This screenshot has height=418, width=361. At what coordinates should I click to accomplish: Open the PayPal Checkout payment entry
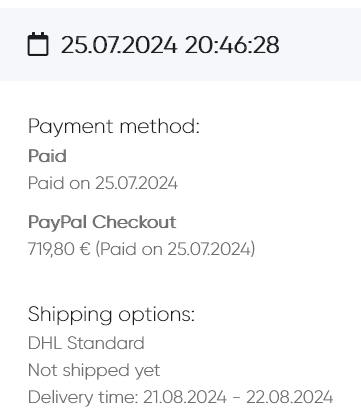click(102, 222)
